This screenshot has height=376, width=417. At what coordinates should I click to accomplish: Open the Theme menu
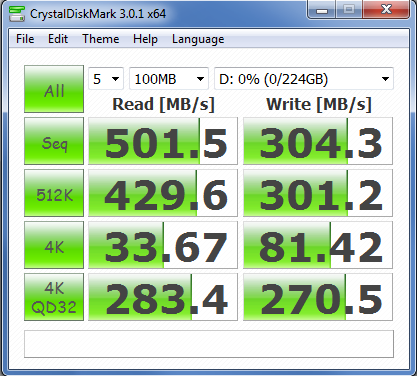tap(101, 39)
